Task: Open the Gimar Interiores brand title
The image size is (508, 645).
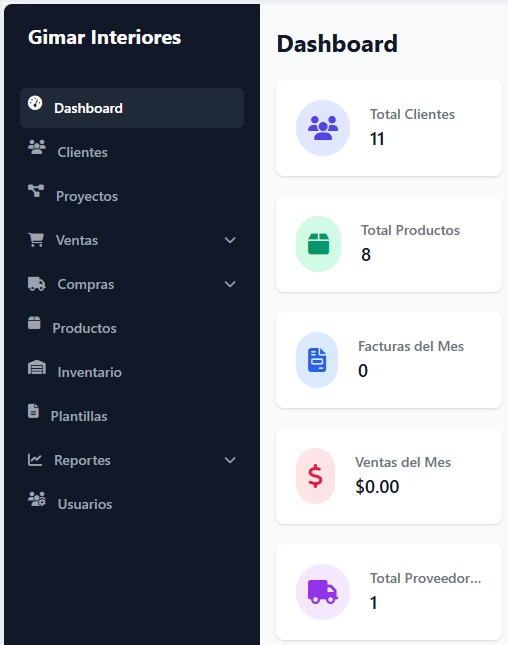Action: click(104, 37)
